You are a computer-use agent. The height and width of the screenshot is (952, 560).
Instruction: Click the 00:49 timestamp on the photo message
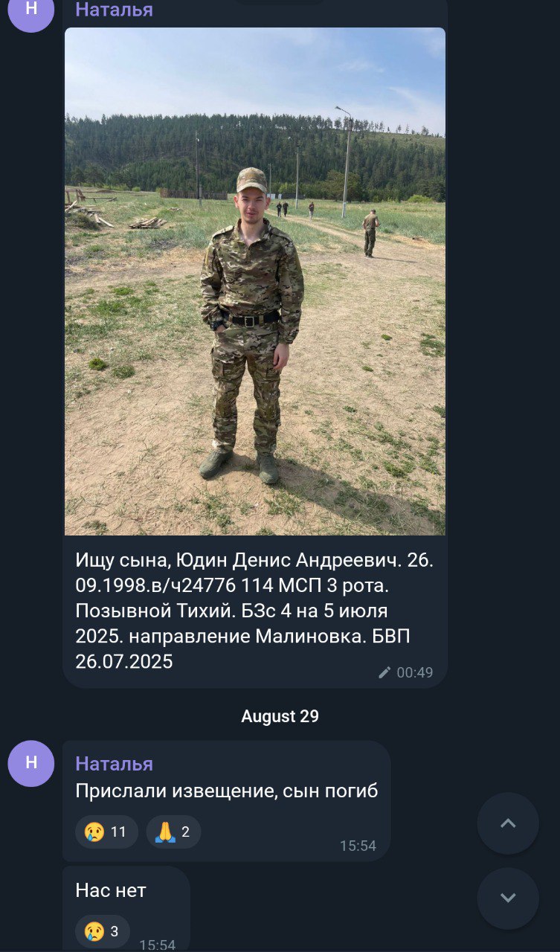click(414, 672)
